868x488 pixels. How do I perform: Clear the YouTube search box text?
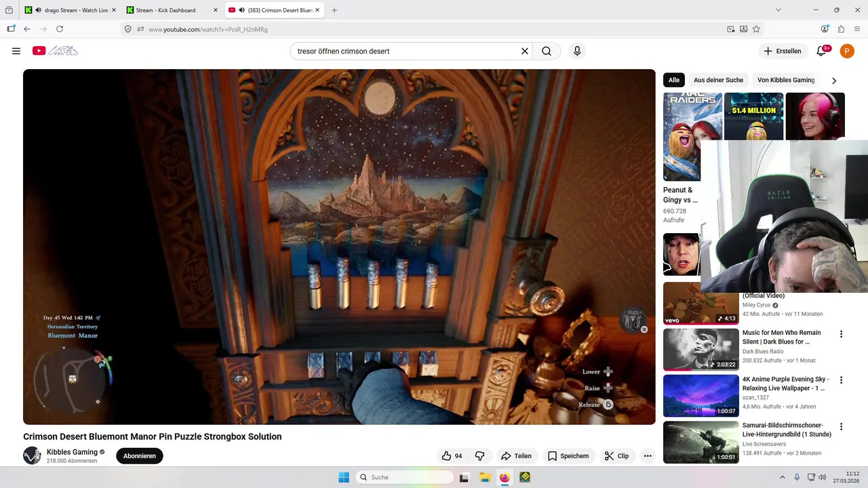(524, 51)
